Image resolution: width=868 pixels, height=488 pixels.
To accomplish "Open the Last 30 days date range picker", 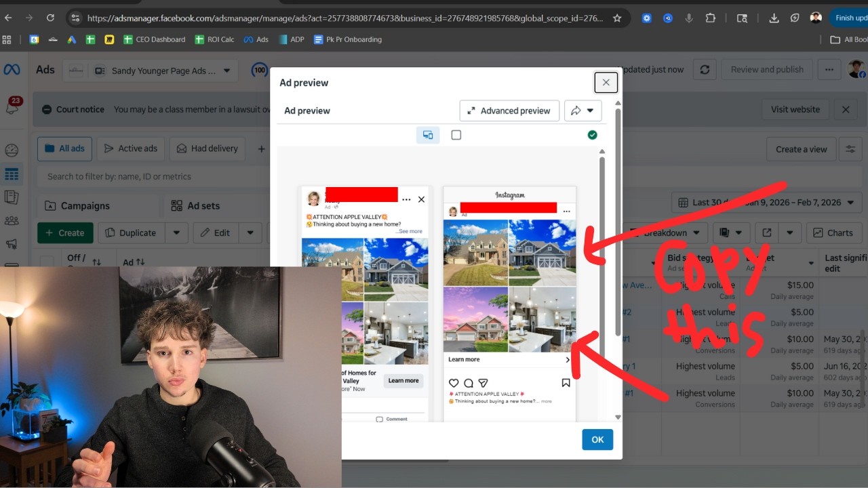I will pyautogui.click(x=766, y=202).
